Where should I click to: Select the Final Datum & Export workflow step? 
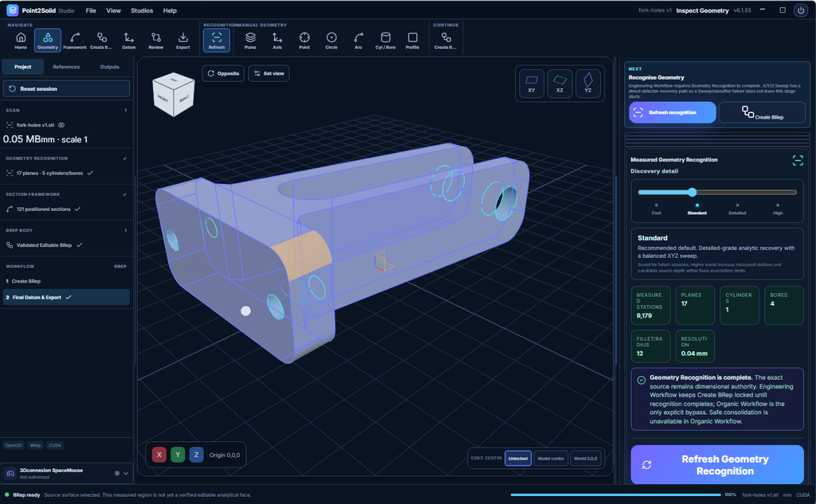click(x=66, y=298)
